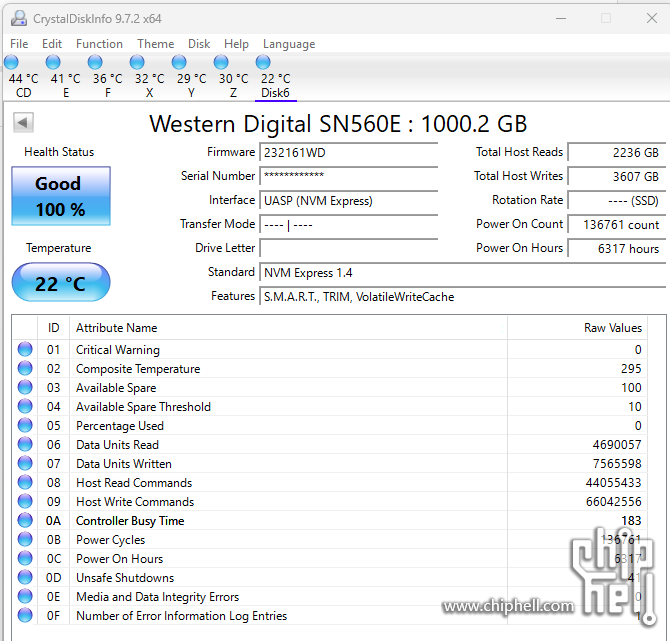Click the Transfer Mode field

coord(349,224)
